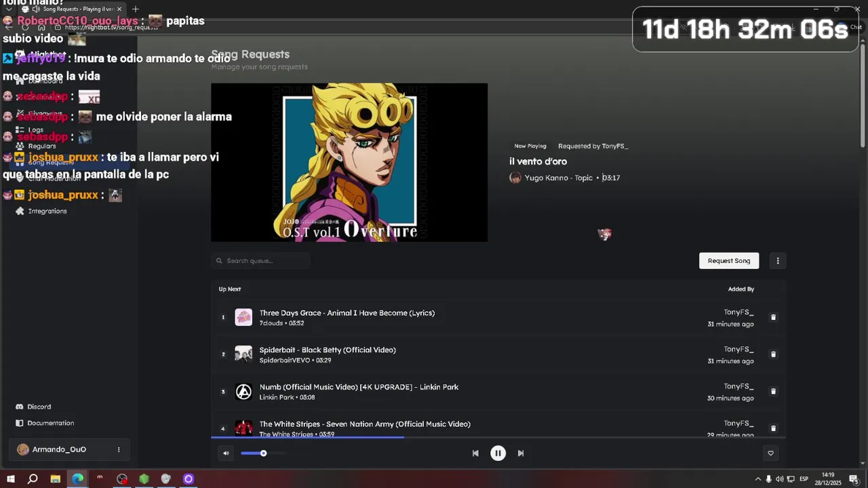Image resolution: width=868 pixels, height=488 pixels.
Task: Click the Microsoft Edge taskbar icon
Action: [x=78, y=479]
